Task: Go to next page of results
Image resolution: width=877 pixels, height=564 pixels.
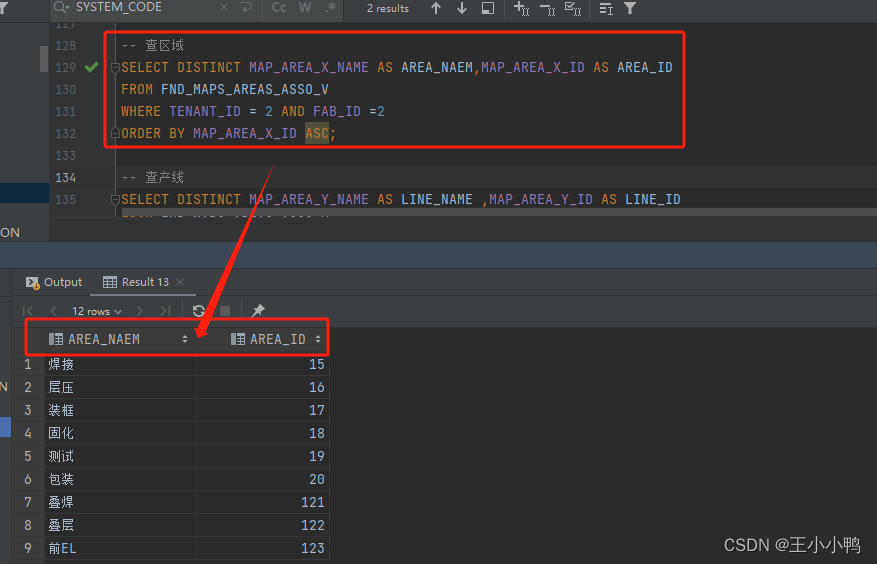Action: click(140, 311)
